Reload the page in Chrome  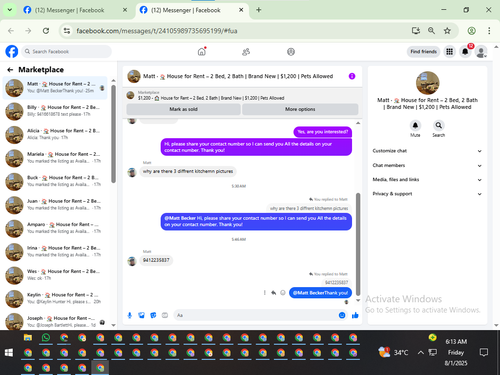[46, 31]
